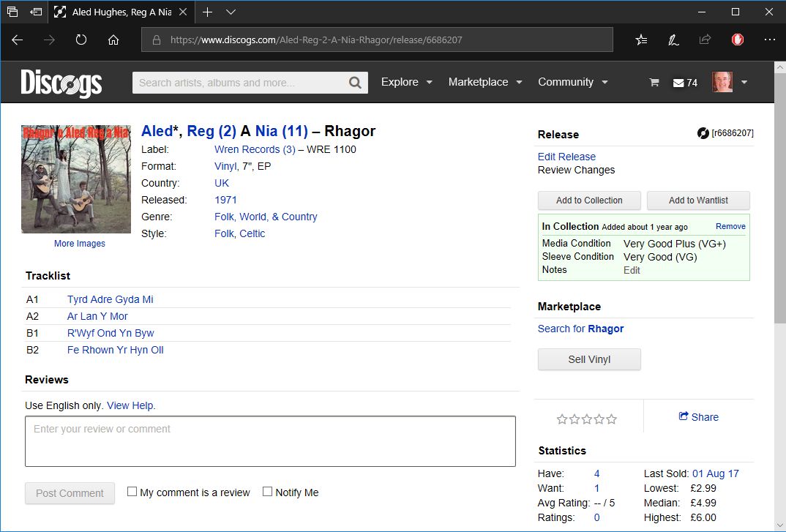Check 'My comment is a review'
This screenshot has width=786, height=532.
132,492
